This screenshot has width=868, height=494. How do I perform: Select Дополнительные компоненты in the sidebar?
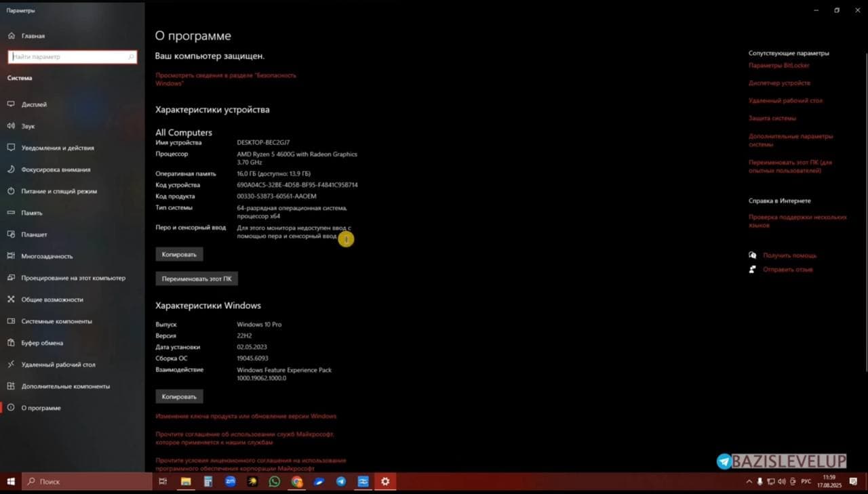[x=58, y=386]
